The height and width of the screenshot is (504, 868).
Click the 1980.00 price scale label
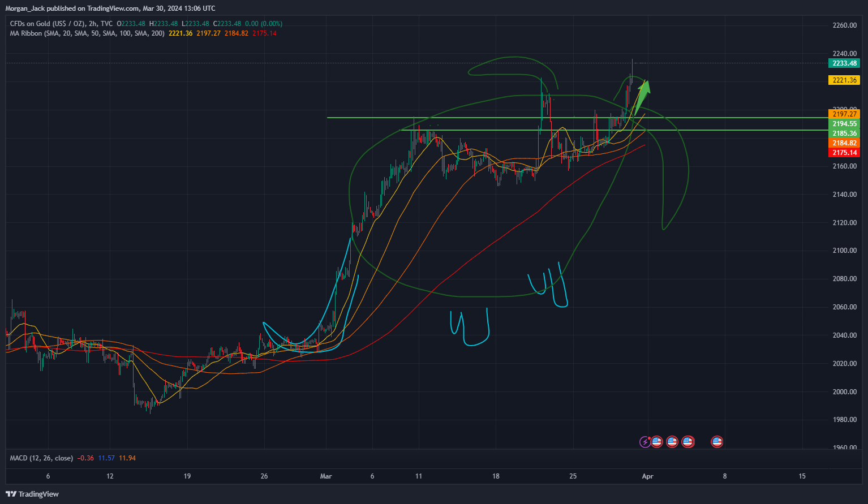click(x=845, y=420)
